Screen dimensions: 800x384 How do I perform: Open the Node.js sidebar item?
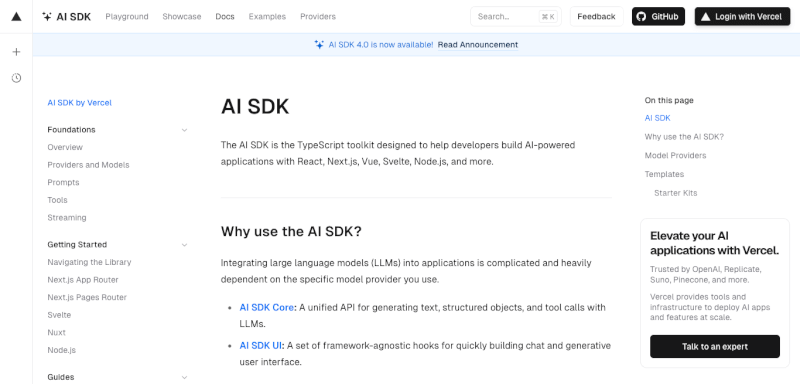62,350
